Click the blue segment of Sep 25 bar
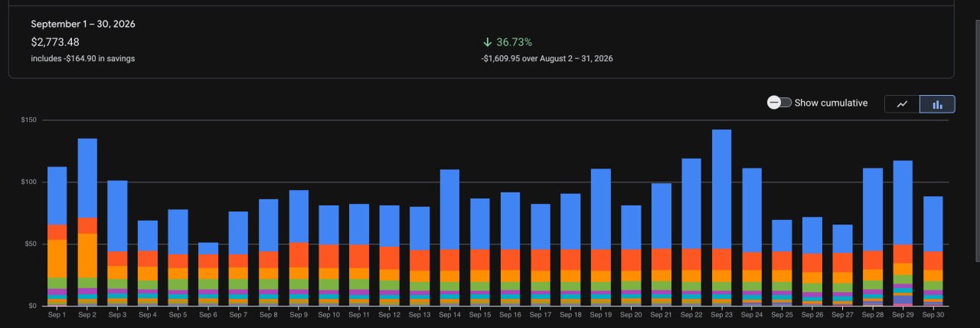The image size is (980, 328). click(782, 236)
